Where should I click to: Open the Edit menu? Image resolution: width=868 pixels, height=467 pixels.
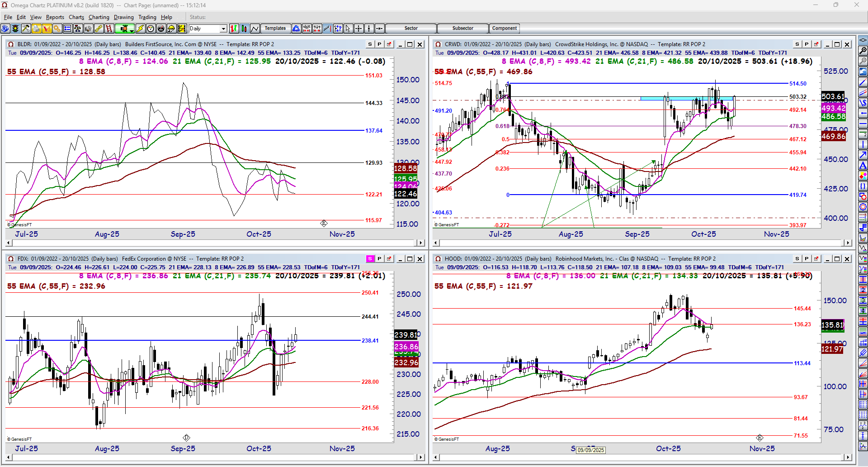[21, 17]
